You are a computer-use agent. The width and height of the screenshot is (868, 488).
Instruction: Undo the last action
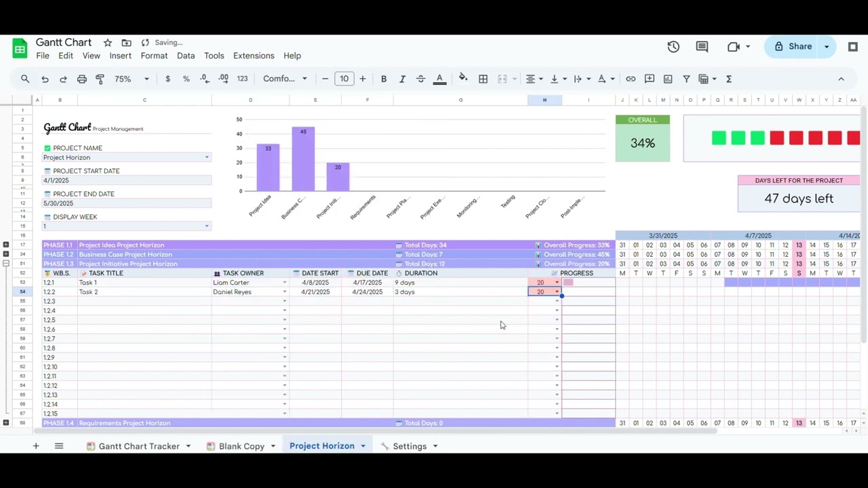click(x=45, y=79)
